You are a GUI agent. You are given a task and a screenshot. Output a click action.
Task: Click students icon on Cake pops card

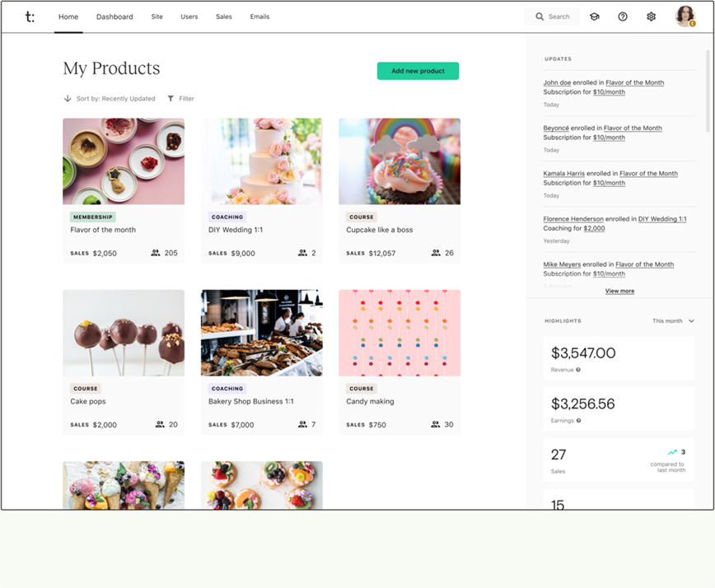pyautogui.click(x=160, y=424)
